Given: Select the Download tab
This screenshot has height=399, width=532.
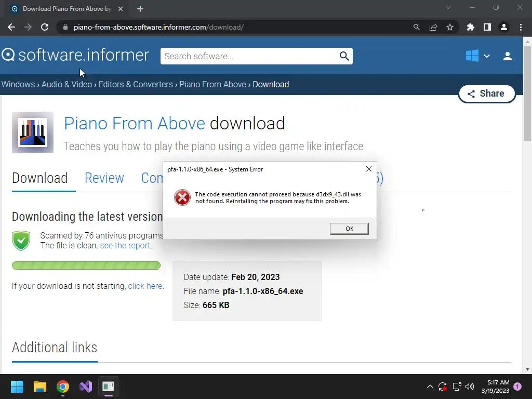Looking at the screenshot, I should click(39, 178).
